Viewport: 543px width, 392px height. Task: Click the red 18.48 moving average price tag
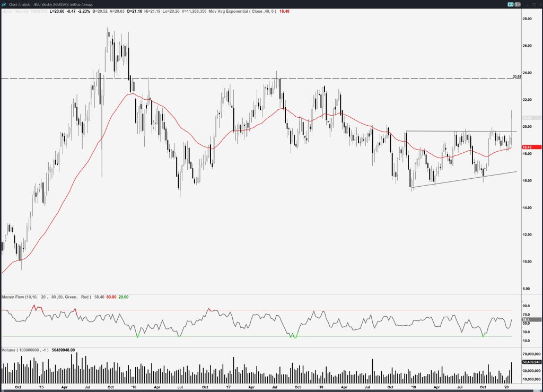pyautogui.click(x=531, y=147)
